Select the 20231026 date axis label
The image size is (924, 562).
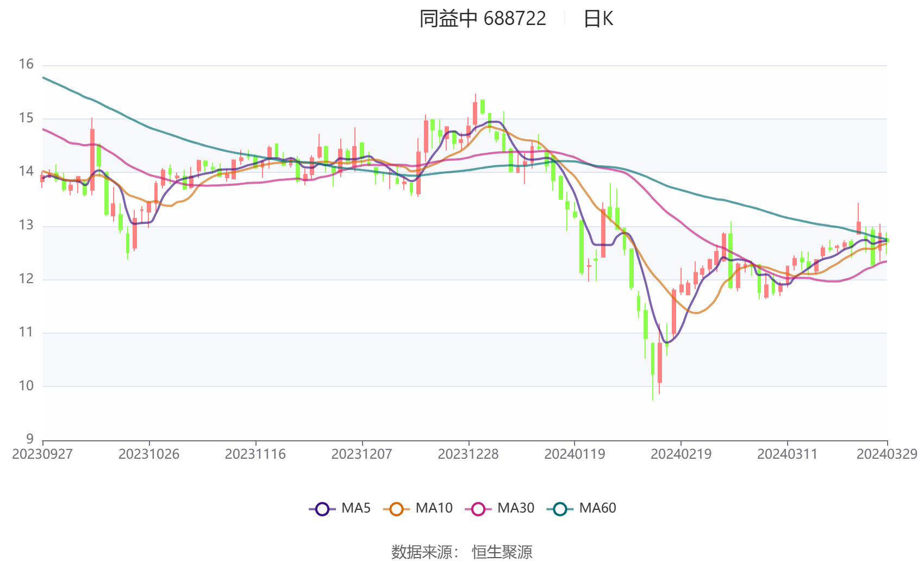pyautogui.click(x=149, y=454)
